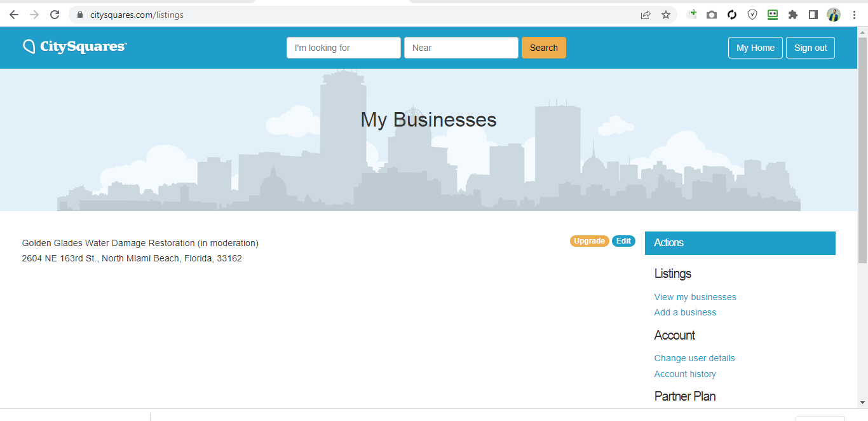Open the Chrome profile avatar
Screen dimensions: 868x421
pyautogui.click(x=834, y=15)
